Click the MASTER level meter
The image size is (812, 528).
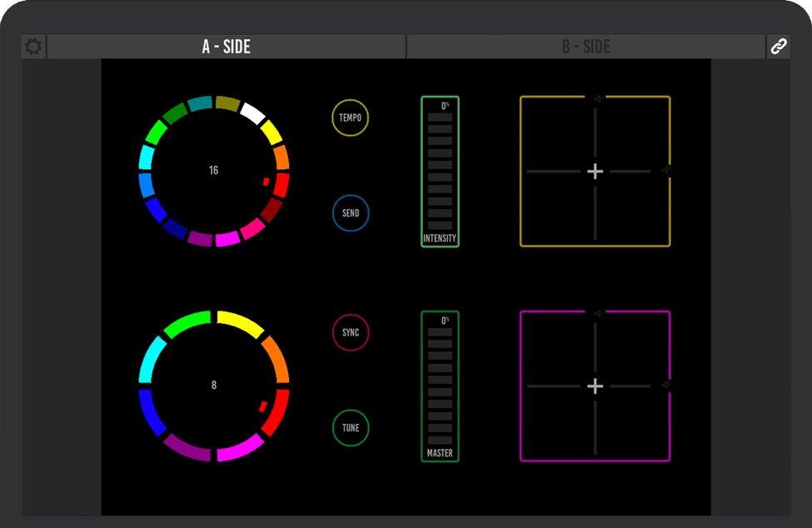440,386
